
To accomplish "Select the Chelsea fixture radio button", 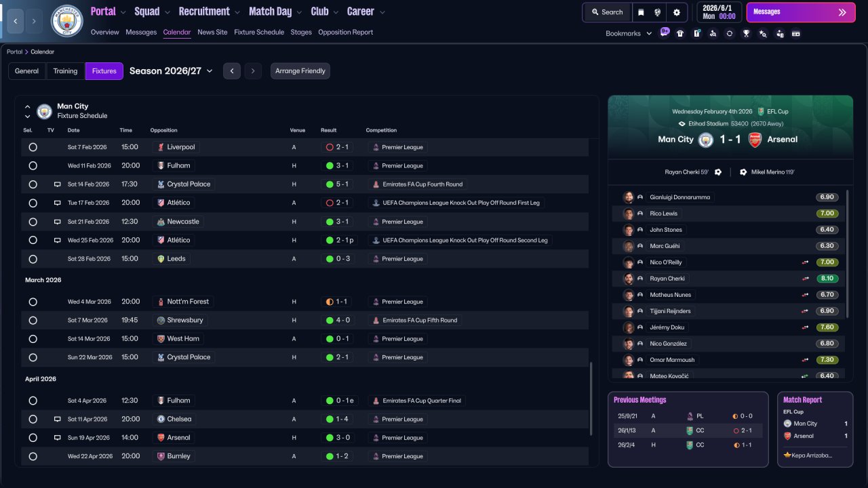I will [x=33, y=420].
